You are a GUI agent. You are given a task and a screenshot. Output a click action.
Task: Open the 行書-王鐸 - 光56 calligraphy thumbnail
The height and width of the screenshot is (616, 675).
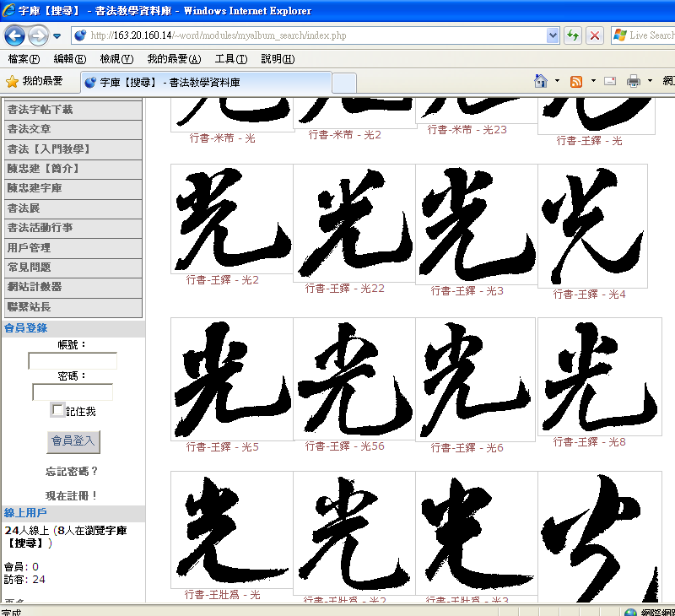354,379
